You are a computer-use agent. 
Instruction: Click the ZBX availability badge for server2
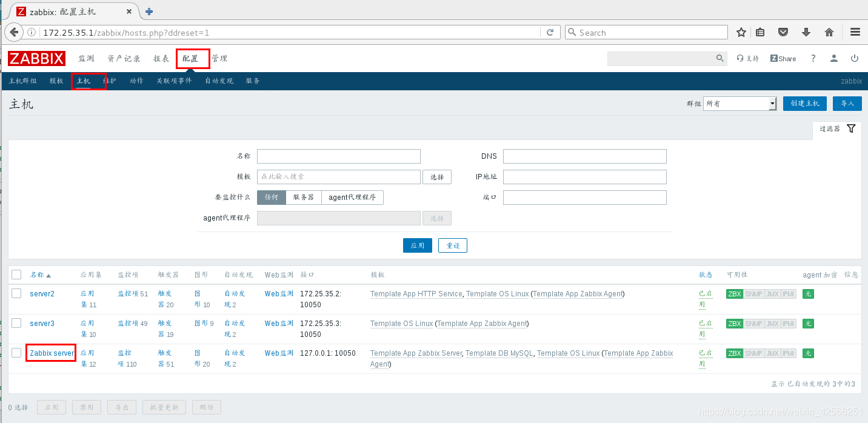pyautogui.click(x=735, y=294)
